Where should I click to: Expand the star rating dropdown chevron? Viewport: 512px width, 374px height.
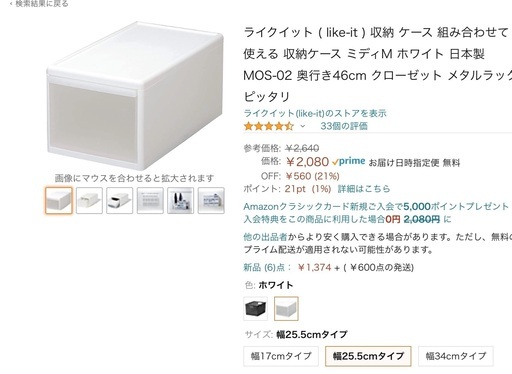point(302,126)
